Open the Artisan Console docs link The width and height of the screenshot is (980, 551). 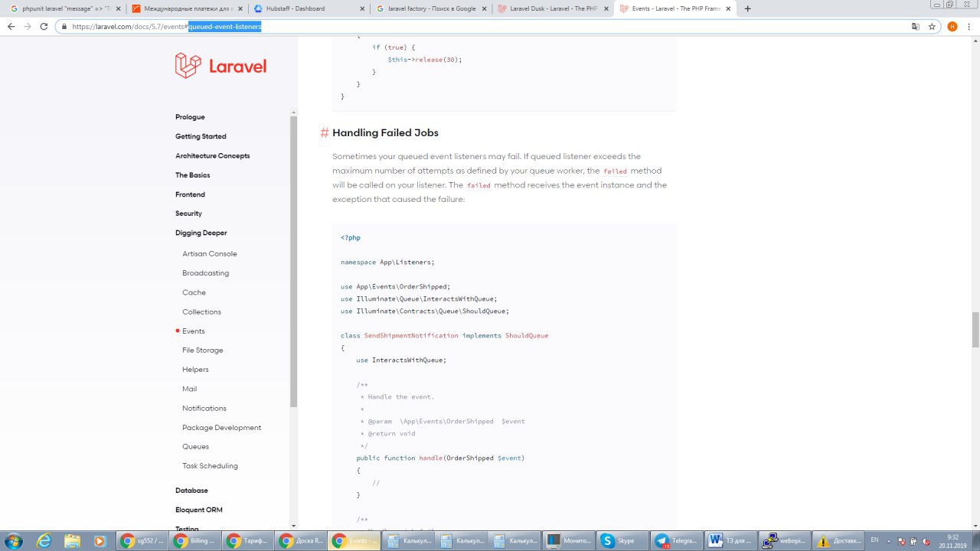(x=209, y=254)
